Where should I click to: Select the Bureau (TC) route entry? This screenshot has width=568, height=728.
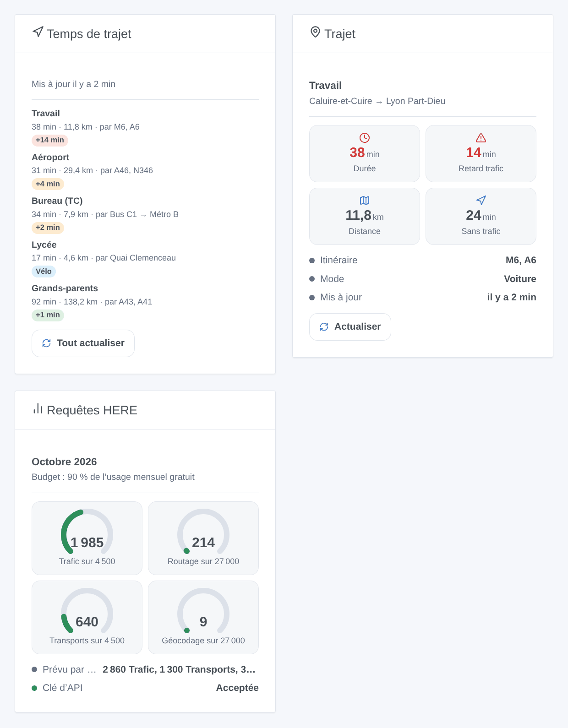(x=145, y=214)
